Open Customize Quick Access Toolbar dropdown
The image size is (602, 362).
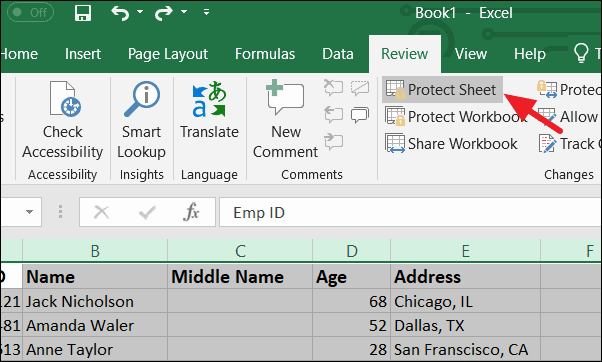pyautogui.click(x=207, y=12)
